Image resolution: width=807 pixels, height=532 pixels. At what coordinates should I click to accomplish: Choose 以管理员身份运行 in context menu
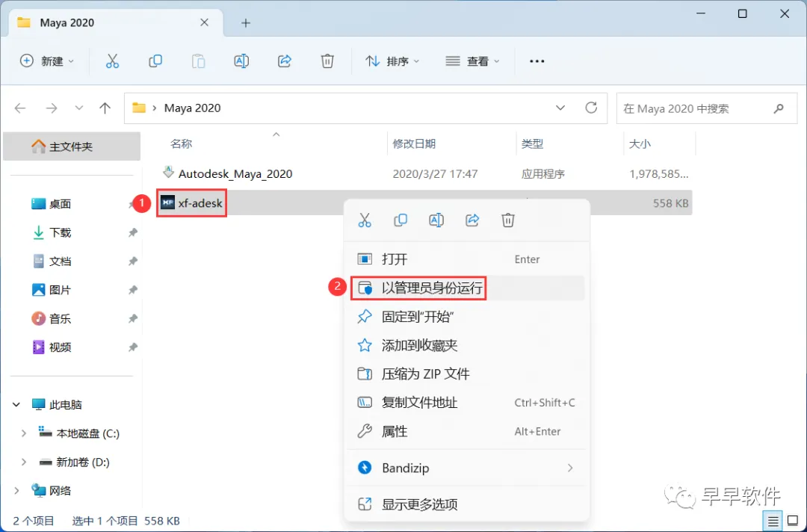pos(466,288)
